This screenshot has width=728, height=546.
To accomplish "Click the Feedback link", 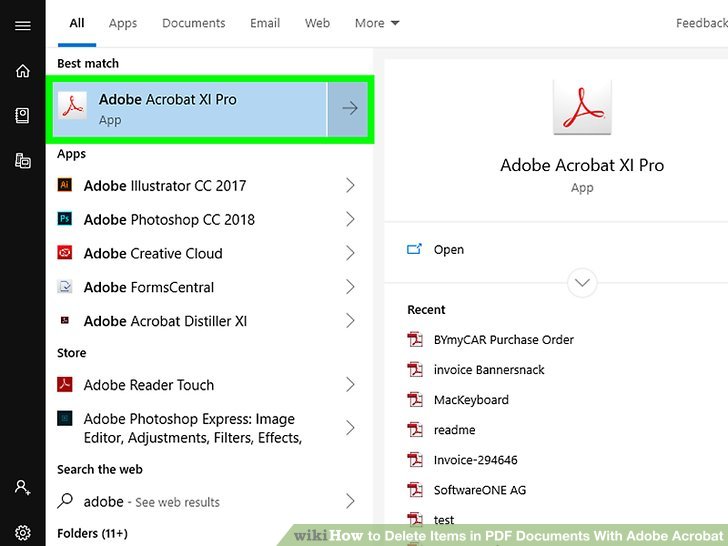I will tap(702, 23).
